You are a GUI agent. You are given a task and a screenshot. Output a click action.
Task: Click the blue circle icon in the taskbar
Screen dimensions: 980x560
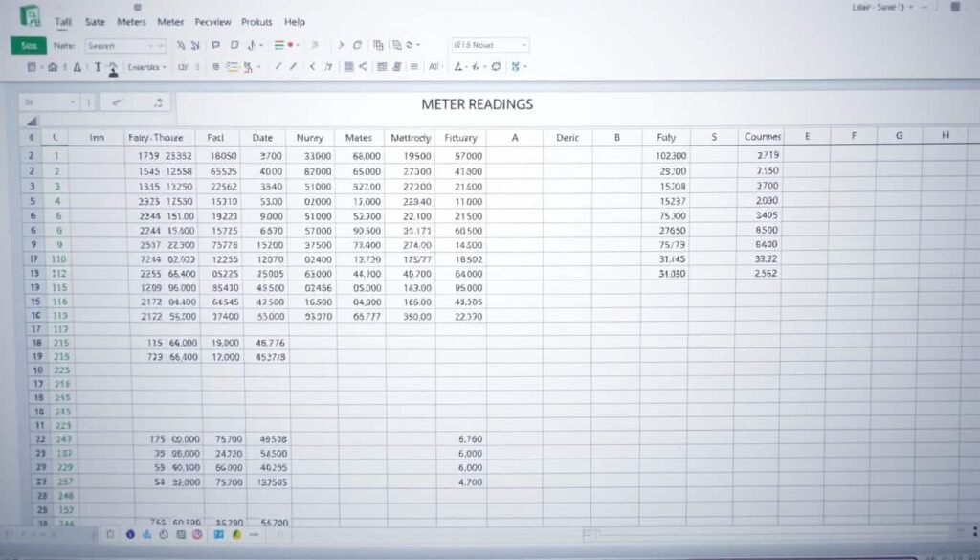coord(130,534)
